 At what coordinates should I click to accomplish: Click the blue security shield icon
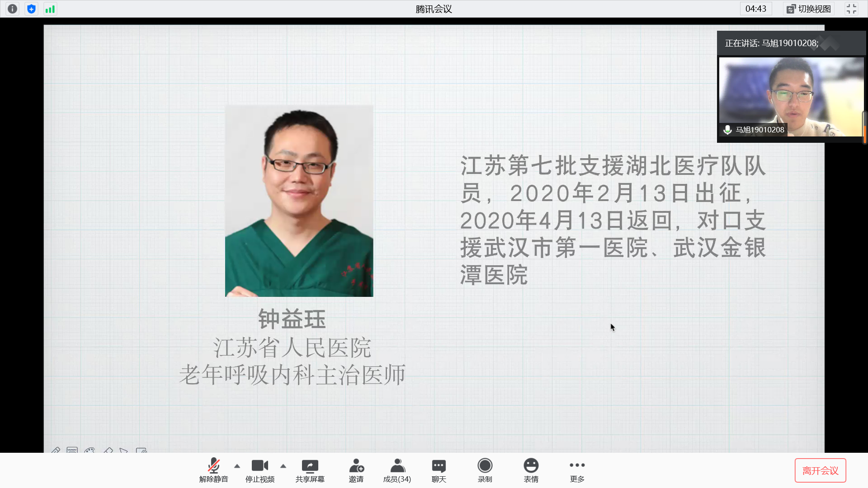point(31,9)
